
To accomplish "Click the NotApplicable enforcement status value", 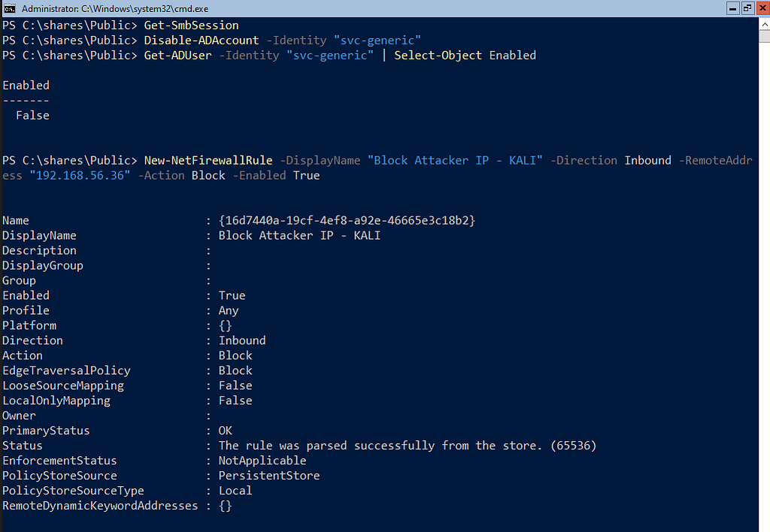I will click(x=262, y=461).
